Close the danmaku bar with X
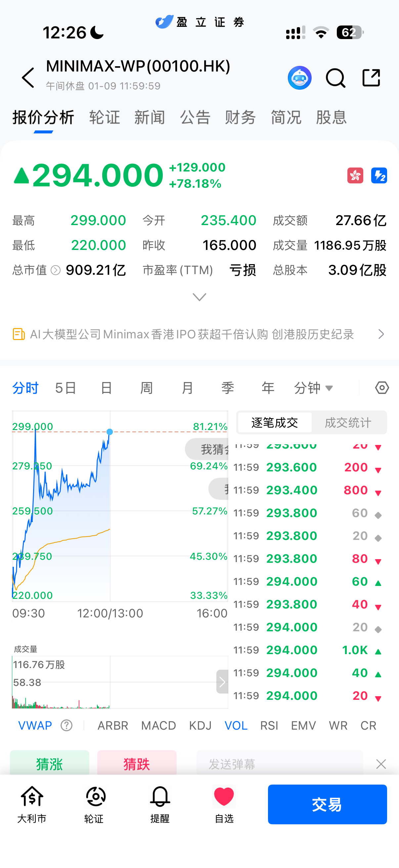This screenshot has width=399, height=868. [x=381, y=764]
